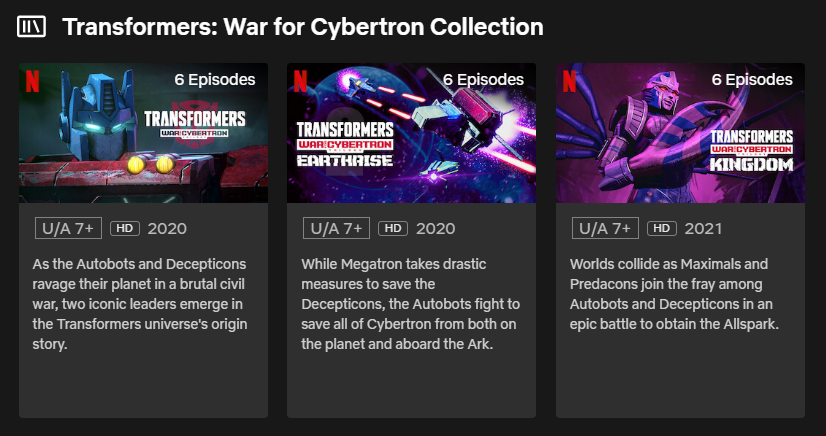Select description starting 'As the Autobots and Decepticons'

click(140, 304)
